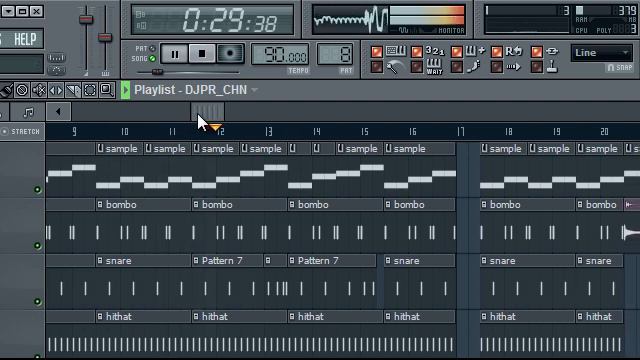Click the Stop transport button
Image resolution: width=640 pixels, height=360 pixels.
pos(202,53)
